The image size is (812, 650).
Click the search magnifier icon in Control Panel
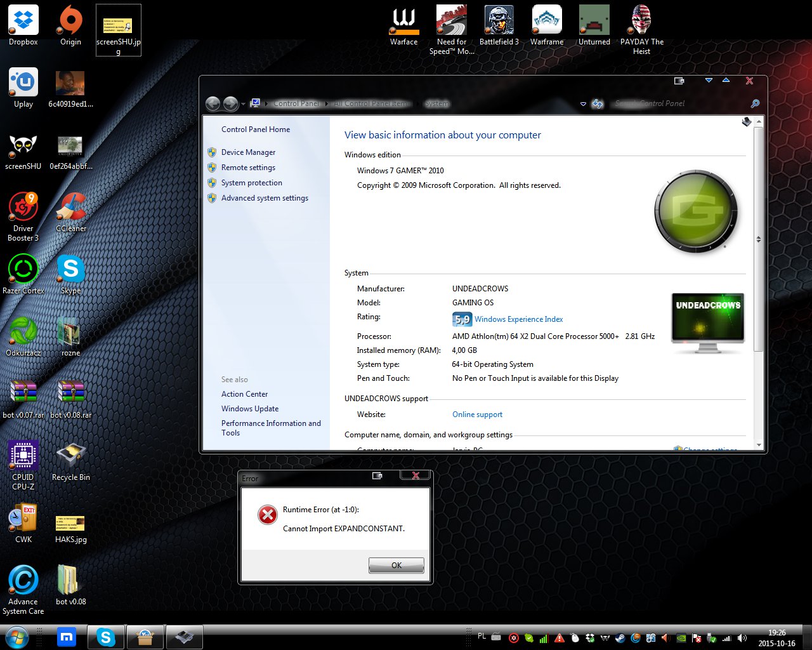[755, 103]
